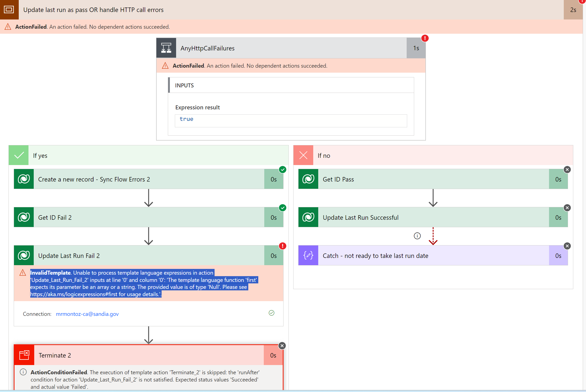Click the INPUTS section header
586x392 pixels.
pyautogui.click(x=184, y=85)
